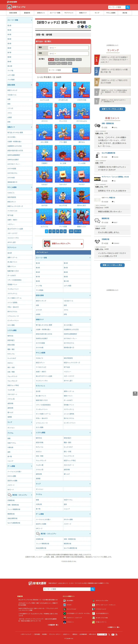Open 妖怪ガシャ in the top navigation

pos(41,13)
